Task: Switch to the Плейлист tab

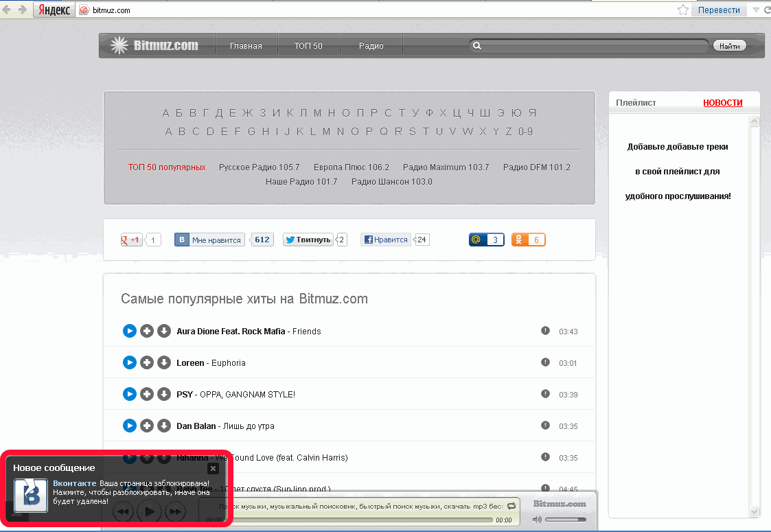Action: [636, 102]
